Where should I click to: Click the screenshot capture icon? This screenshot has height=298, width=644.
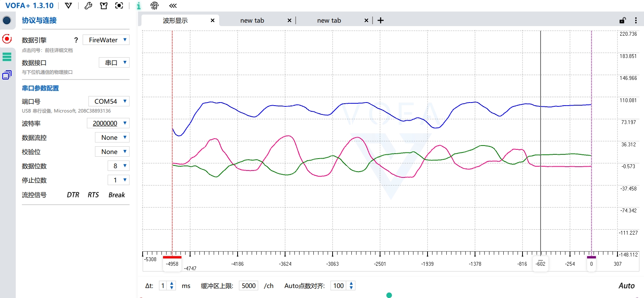119,6
